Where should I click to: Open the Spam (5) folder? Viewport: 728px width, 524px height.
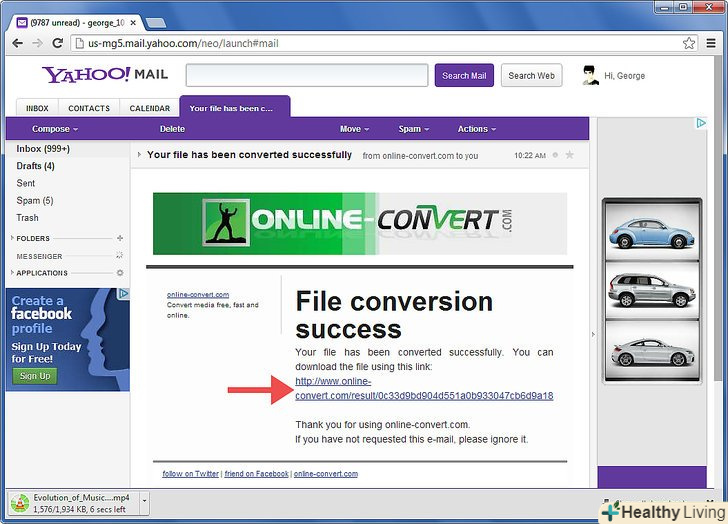[x=35, y=201]
